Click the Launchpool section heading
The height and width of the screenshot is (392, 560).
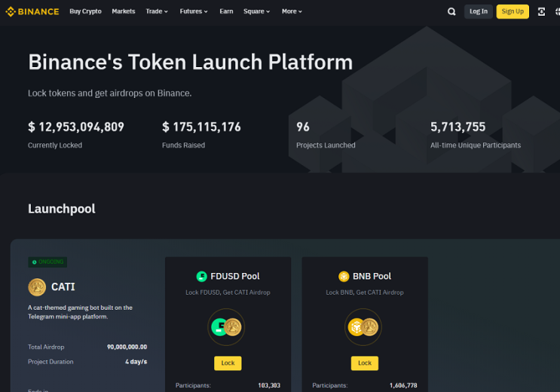point(62,209)
